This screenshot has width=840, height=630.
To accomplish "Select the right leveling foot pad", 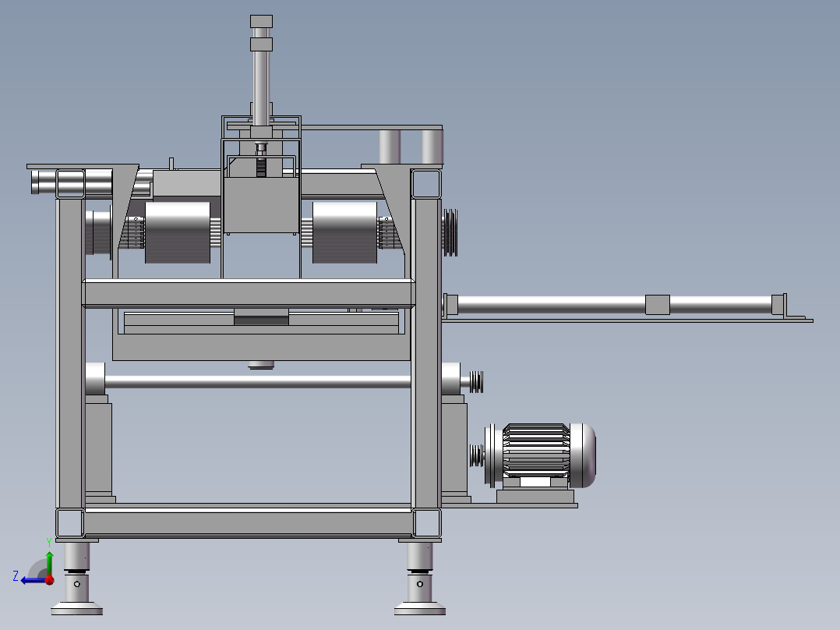I will pos(420,608).
